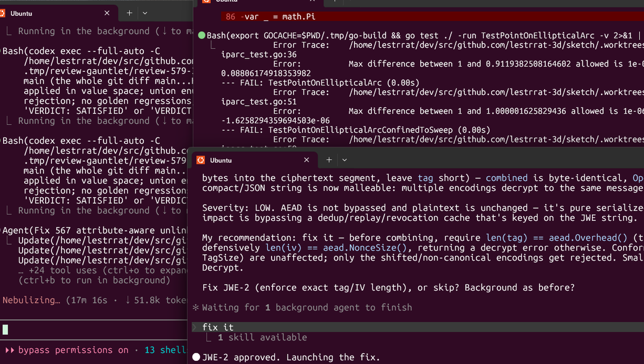Viewport: 644px width, 364px height.
Task: Click the prompt chevron before 'fix it'
Action: point(194,327)
